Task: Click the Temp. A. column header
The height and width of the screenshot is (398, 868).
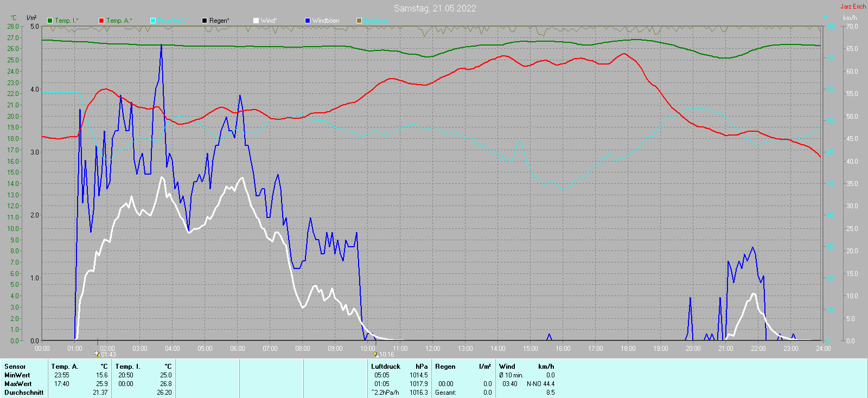Action: click(65, 367)
